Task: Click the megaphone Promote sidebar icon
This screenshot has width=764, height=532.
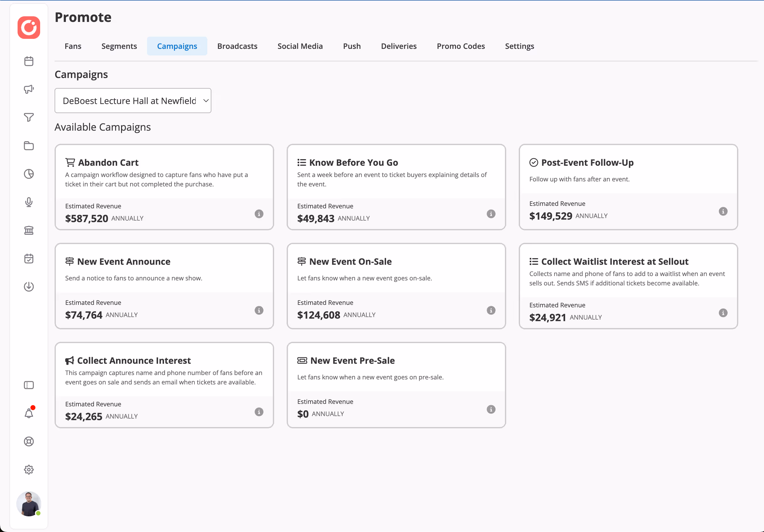Action: (x=29, y=89)
